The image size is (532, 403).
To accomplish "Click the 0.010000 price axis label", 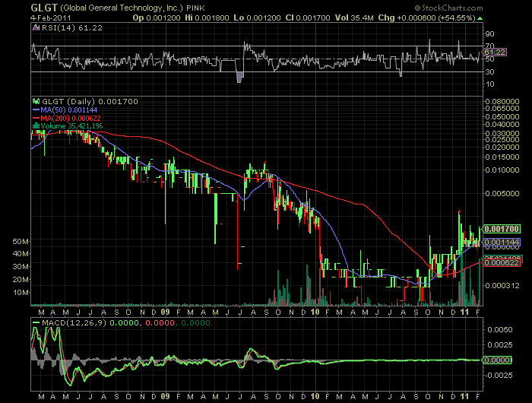I will [x=502, y=170].
